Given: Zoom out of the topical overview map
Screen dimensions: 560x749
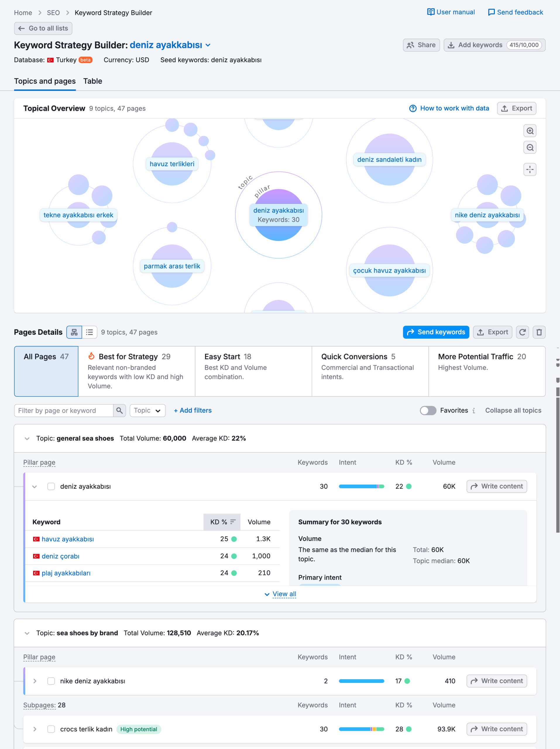Looking at the screenshot, I should tap(530, 147).
